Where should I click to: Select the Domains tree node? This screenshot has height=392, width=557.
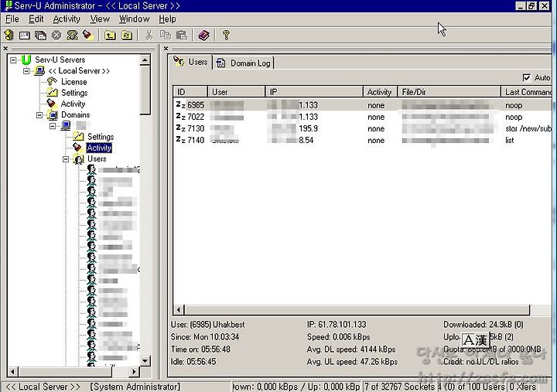tap(75, 114)
